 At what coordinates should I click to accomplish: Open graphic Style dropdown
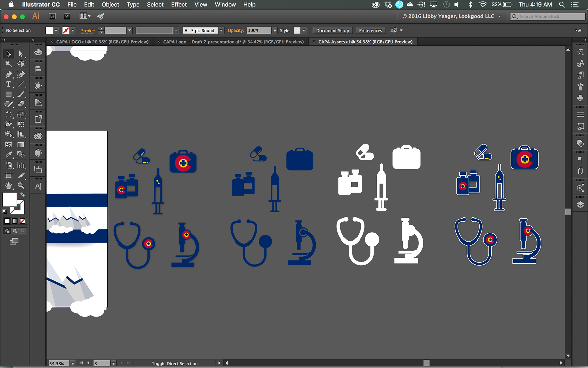304,30
